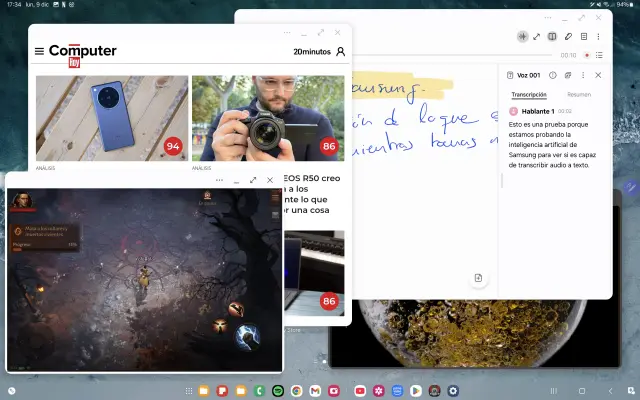
Task: Open Settings gear in the taskbar
Action: coord(453,391)
